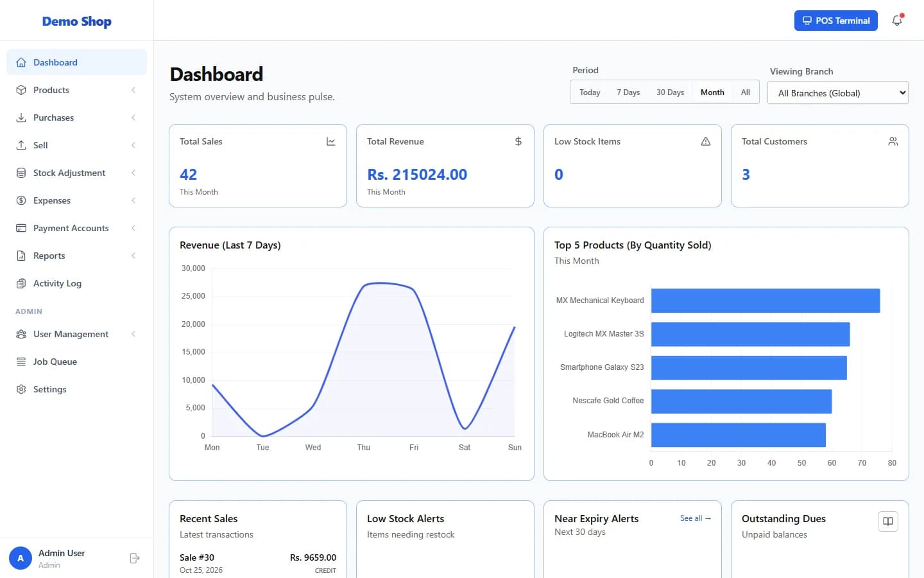Expand the Expenses submenu chevron
The image size is (924, 578).
[x=133, y=200]
